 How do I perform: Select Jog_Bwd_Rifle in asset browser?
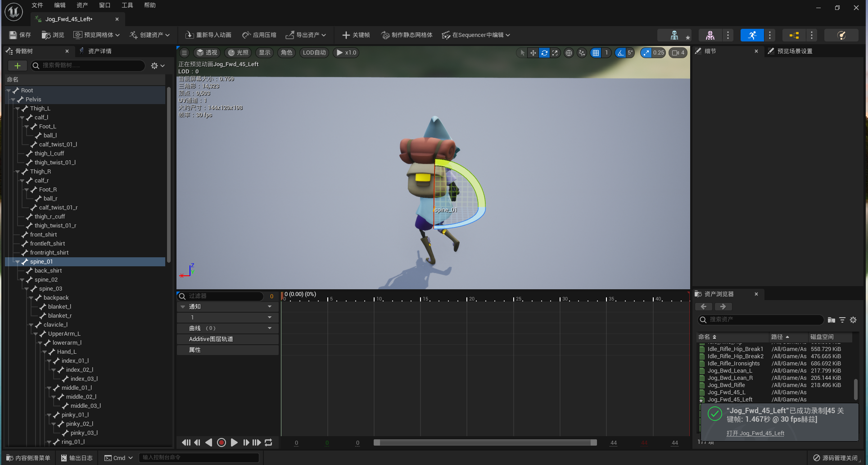pyautogui.click(x=726, y=385)
